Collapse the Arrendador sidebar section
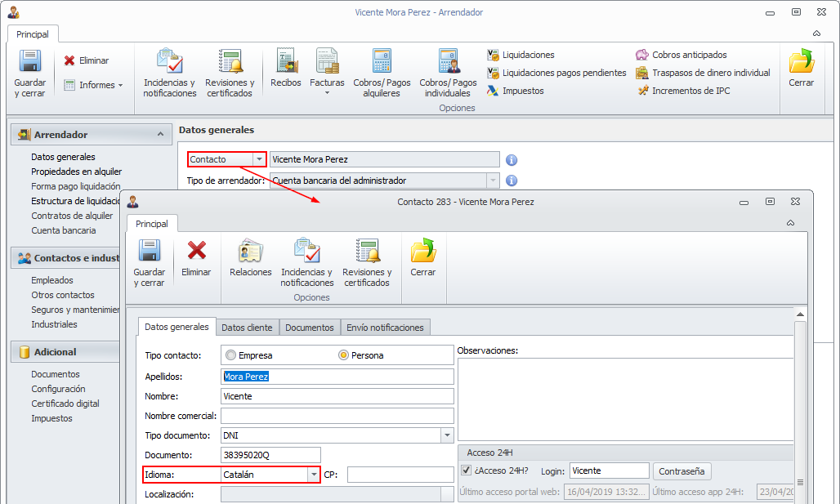The width and height of the screenshot is (840, 504). point(160,135)
